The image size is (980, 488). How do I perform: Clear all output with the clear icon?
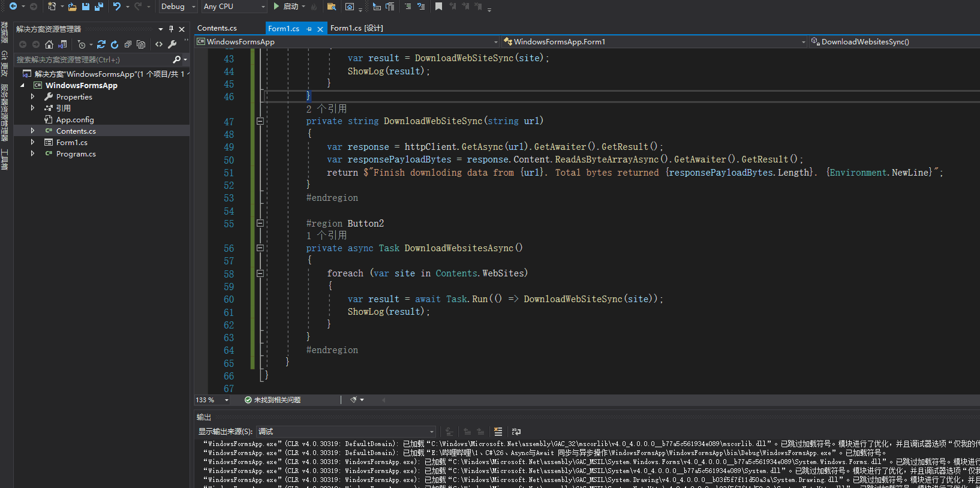point(498,432)
